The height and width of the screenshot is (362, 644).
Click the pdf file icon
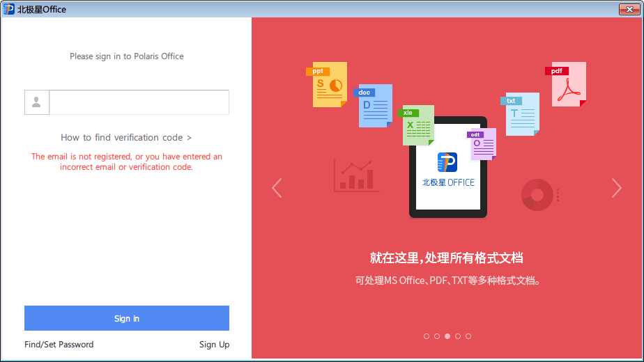point(566,84)
